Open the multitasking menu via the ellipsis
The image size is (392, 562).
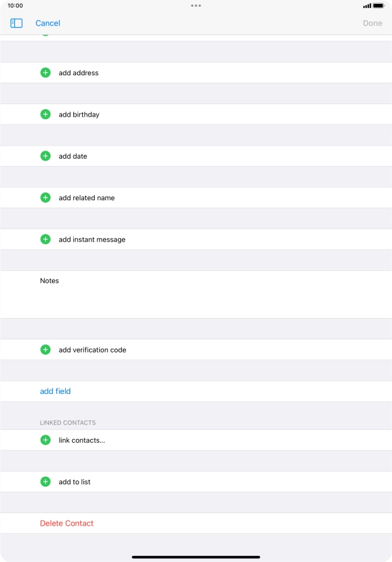[196, 6]
